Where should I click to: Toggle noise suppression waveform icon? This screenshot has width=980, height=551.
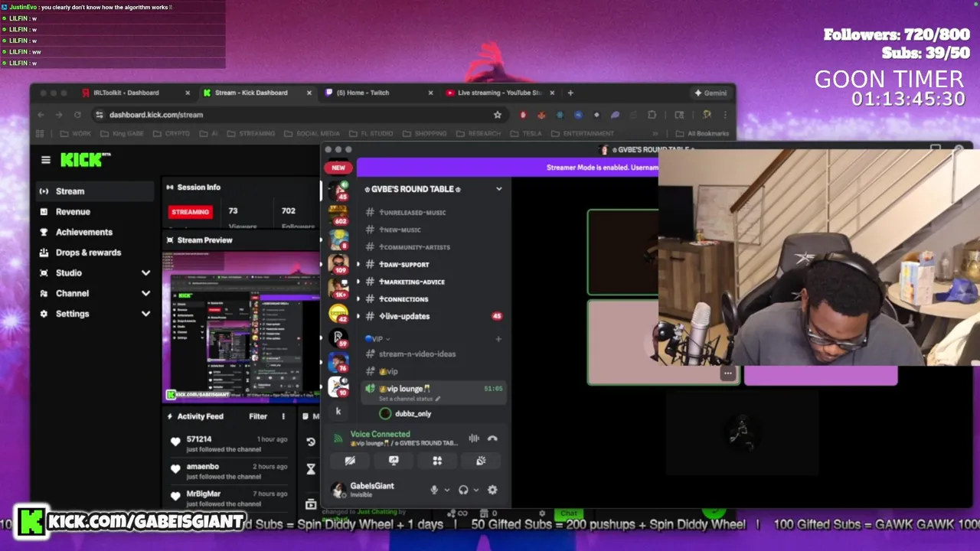(x=474, y=439)
